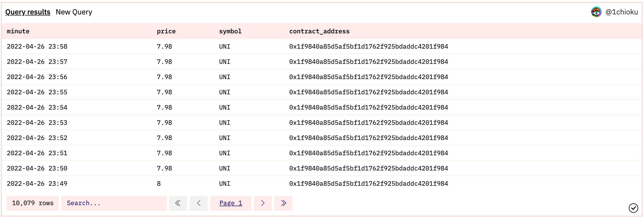Screen dimensions: 644x218
Task: Click contract address in the 23:54 row
Action: pyautogui.click(x=369, y=107)
